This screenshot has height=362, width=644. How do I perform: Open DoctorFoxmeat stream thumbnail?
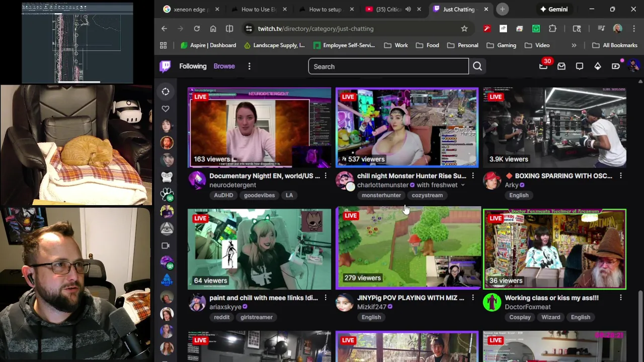click(554, 249)
